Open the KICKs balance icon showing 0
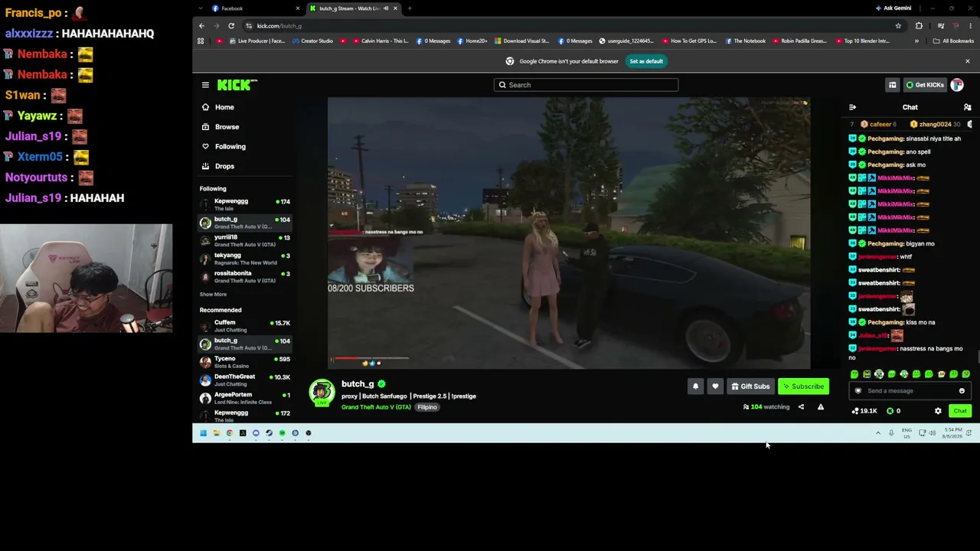 893,411
